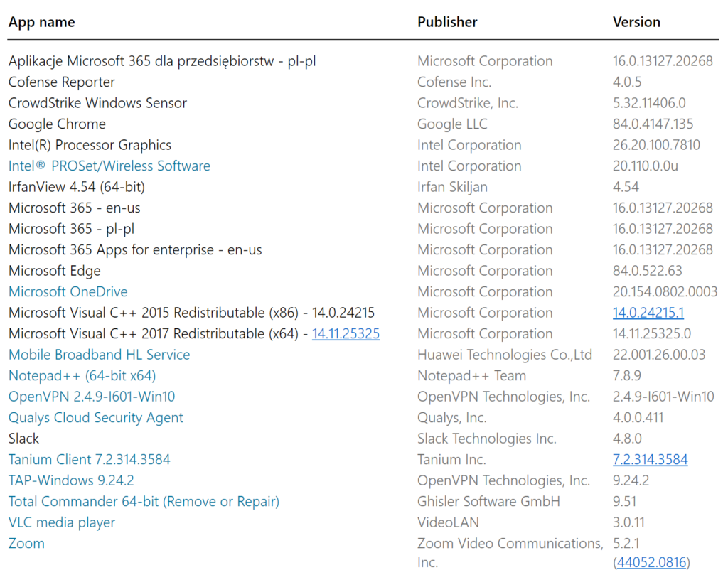Click Notepad++ version 7.8.9
The image size is (728, 575).
tap(627, 375)
